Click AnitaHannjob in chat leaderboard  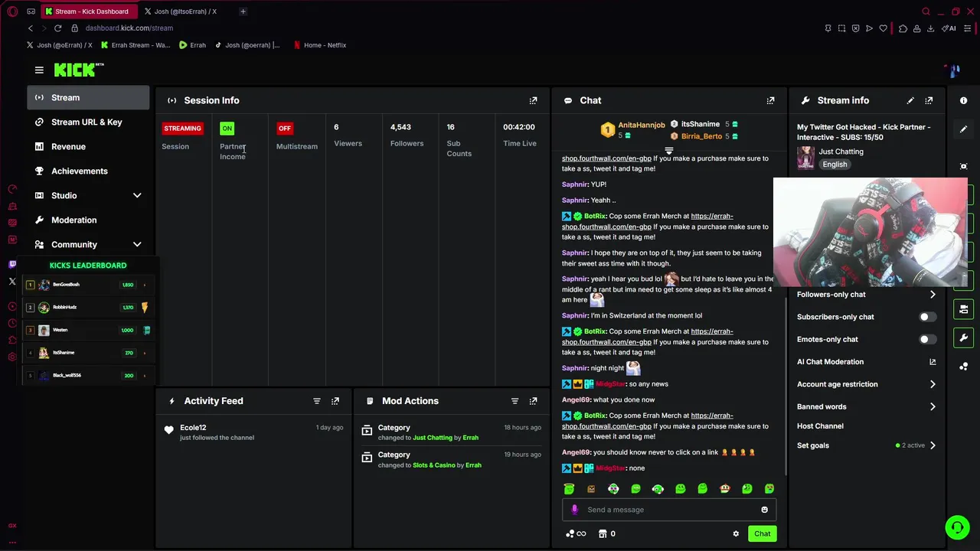click(642, 125)
